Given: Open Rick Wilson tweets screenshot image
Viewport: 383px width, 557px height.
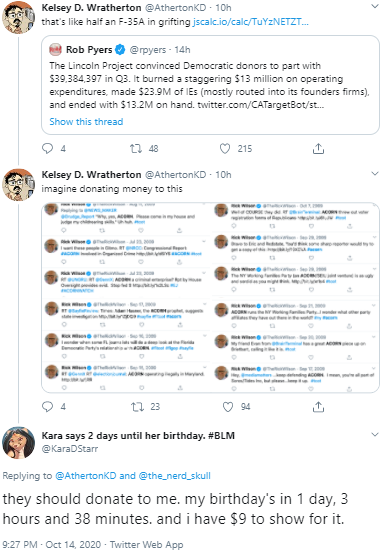Looking at the screenshot, I should pyautogui.click(x=210, y=297).
